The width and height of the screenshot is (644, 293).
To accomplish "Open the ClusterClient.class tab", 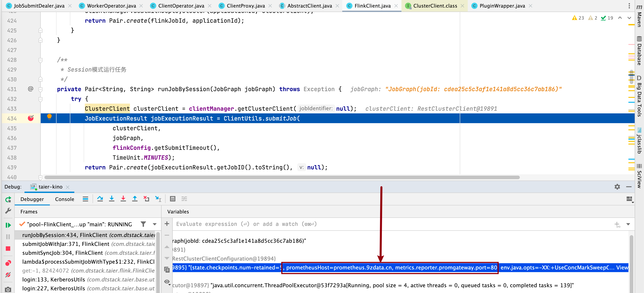I will pos(435,6).
